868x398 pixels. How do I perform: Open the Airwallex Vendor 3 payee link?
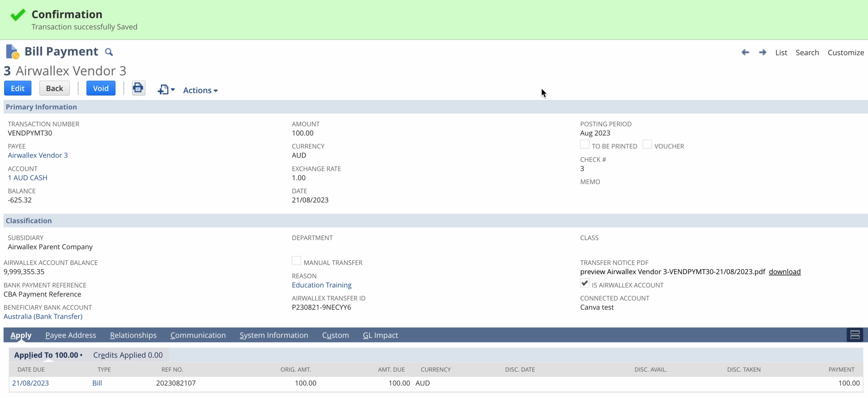(x=38, y=155)
